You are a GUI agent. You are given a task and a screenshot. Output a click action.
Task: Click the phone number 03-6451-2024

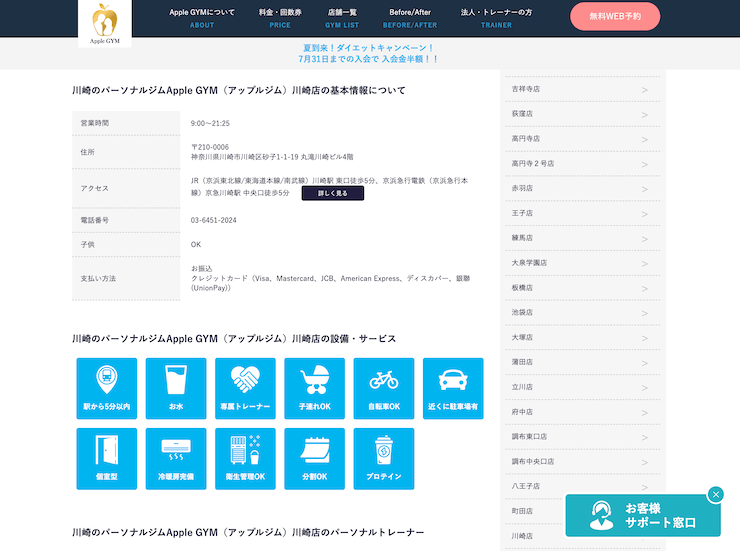(214, 220)
